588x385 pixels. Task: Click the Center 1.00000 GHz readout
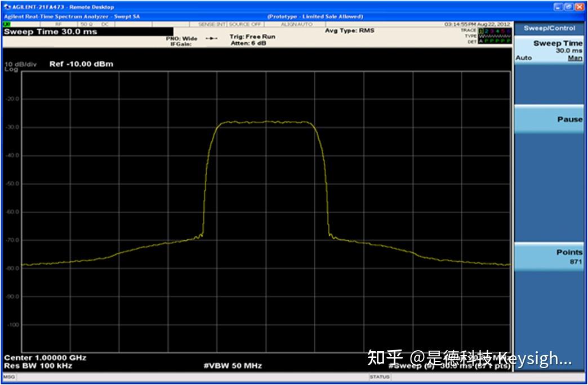click(x=45, y=357)
